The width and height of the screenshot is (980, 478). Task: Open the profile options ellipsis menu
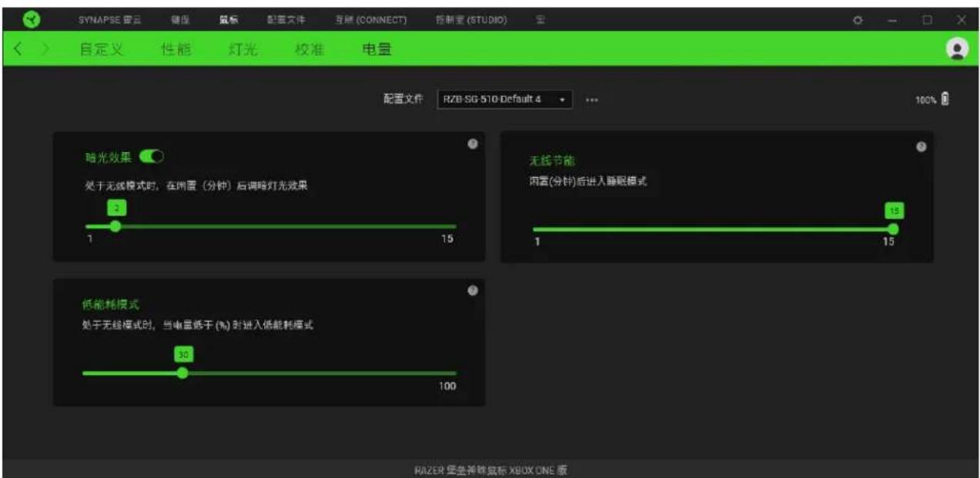[x=592, y=100]
